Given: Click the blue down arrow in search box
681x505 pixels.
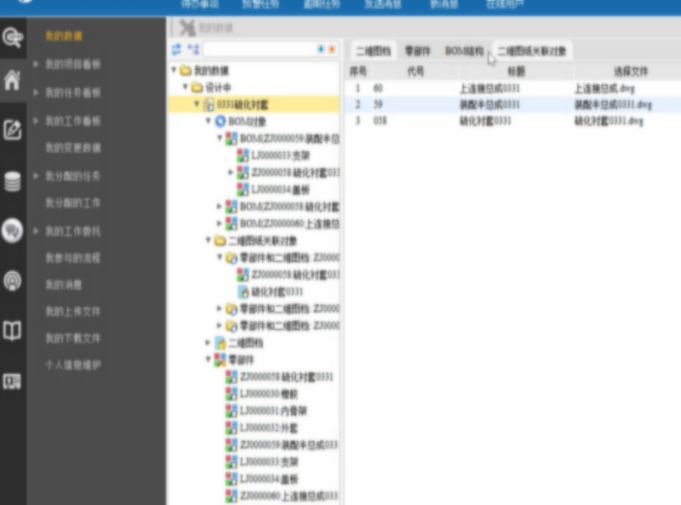Looking at the screenshot, I should pos(321,49).
